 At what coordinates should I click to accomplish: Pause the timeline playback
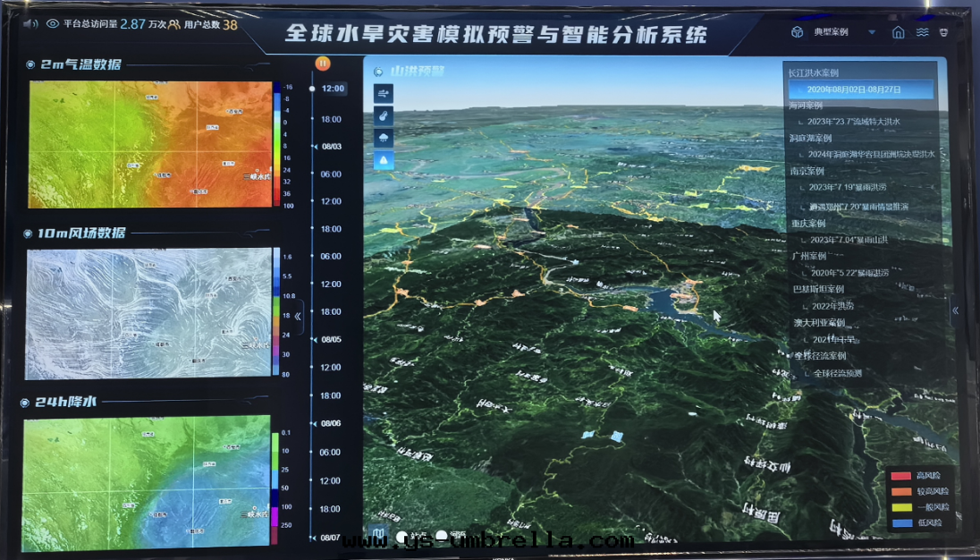(323, 64)
